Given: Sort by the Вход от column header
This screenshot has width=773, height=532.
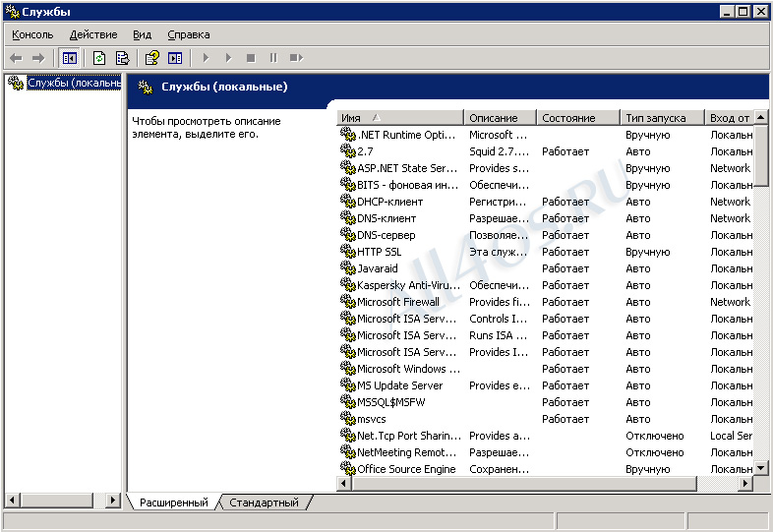Looking at the screenshot, I should tap(730, 118).
